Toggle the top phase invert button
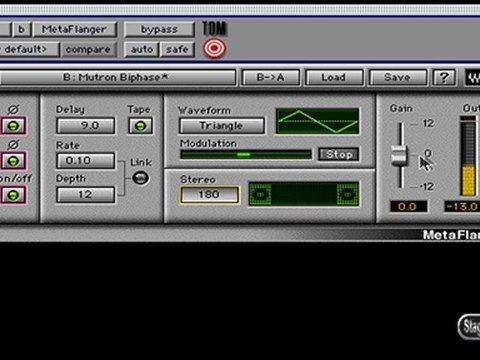 click(x=13, y=126)
